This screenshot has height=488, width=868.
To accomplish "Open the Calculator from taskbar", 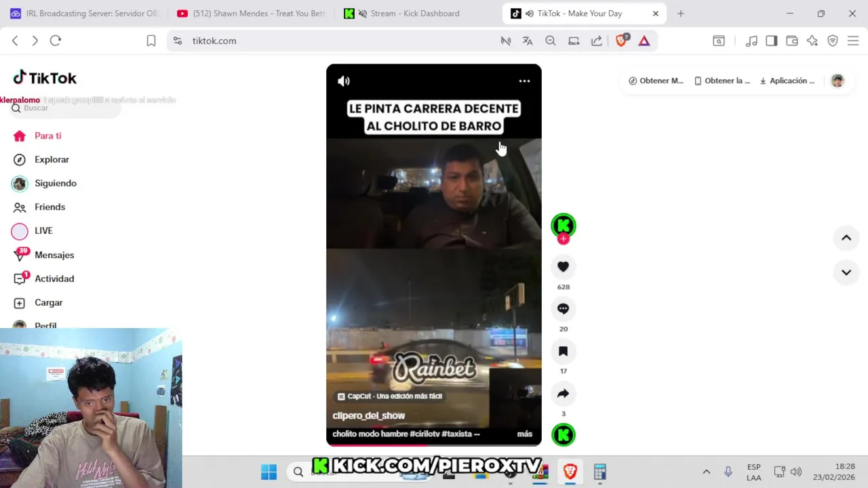I will [x=599, y=472].
